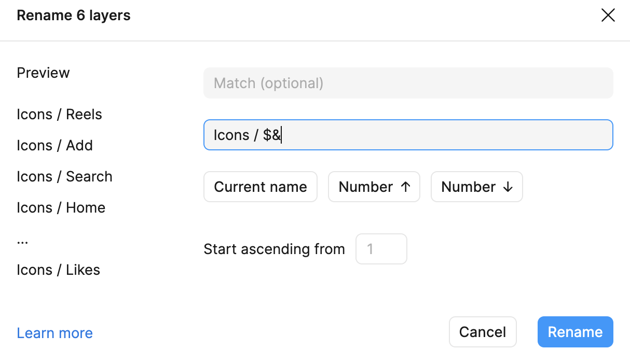Insert the descending Number token
The image size is (630, 364).
pyautogui.click(x=476, y=187)
